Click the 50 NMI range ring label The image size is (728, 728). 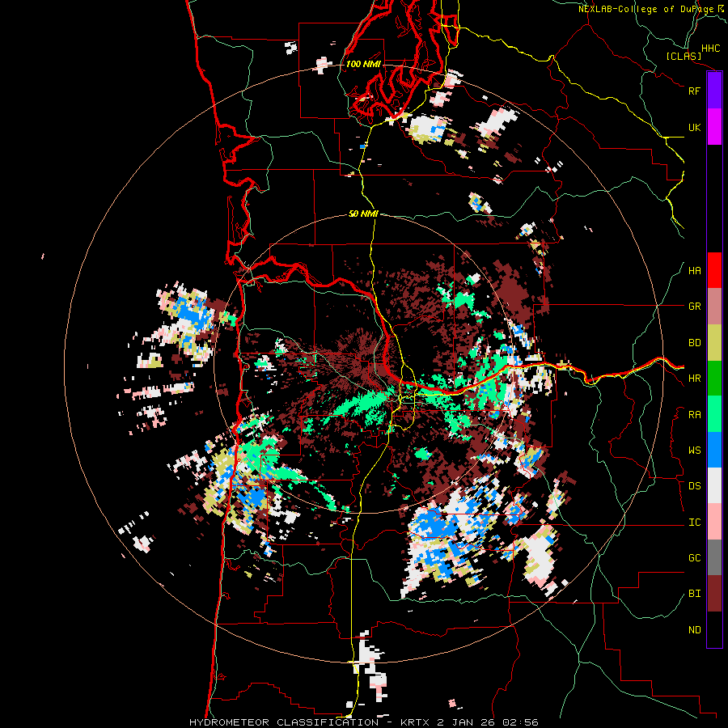coord(363,214)
